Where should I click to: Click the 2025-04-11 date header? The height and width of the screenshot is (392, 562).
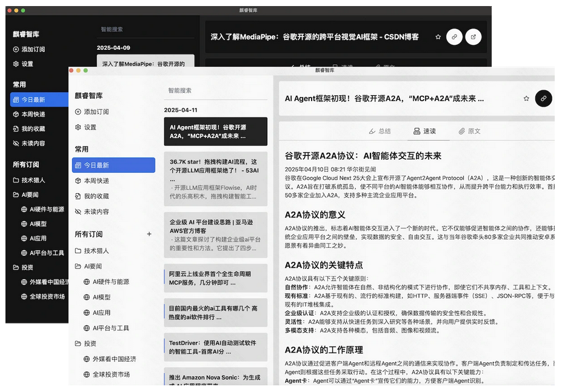[x=181, y=110]
